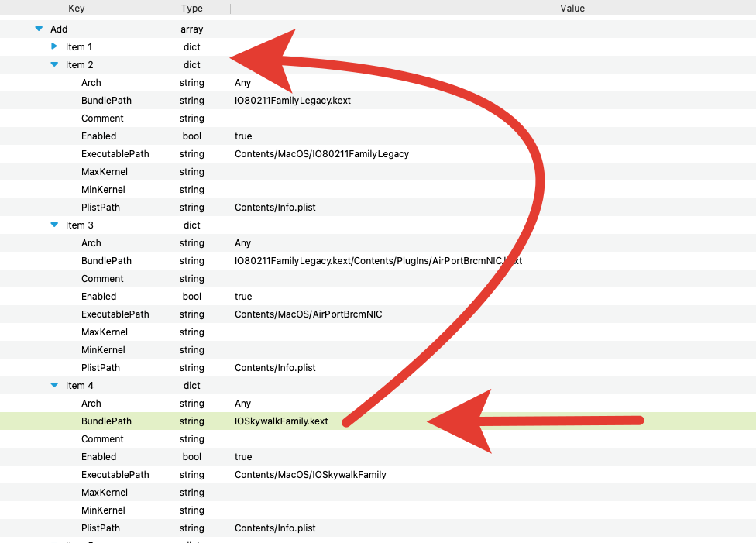Image resolution: width=756 pixels, height=543 pixels.
Task: Collapse the Item 3 disclosure triangle
Action: (54, 225)
